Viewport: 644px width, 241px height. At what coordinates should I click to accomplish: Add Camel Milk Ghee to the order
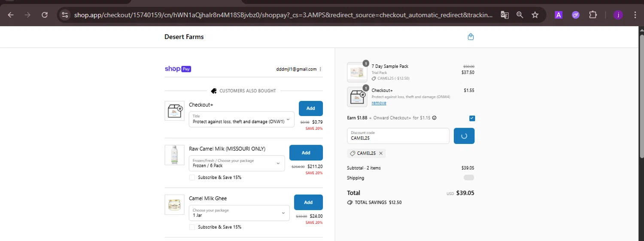[308, 202]
